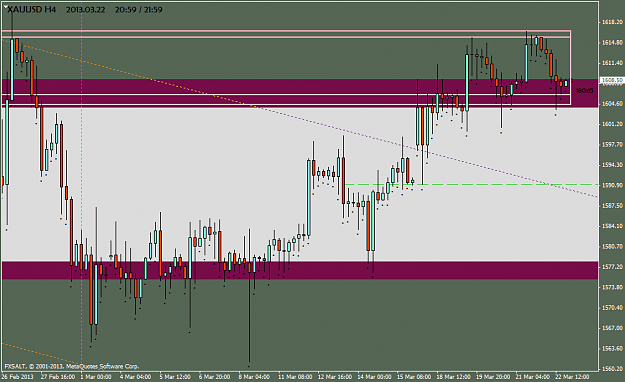Click the 2013.03.22 date label

coord(85,10)
